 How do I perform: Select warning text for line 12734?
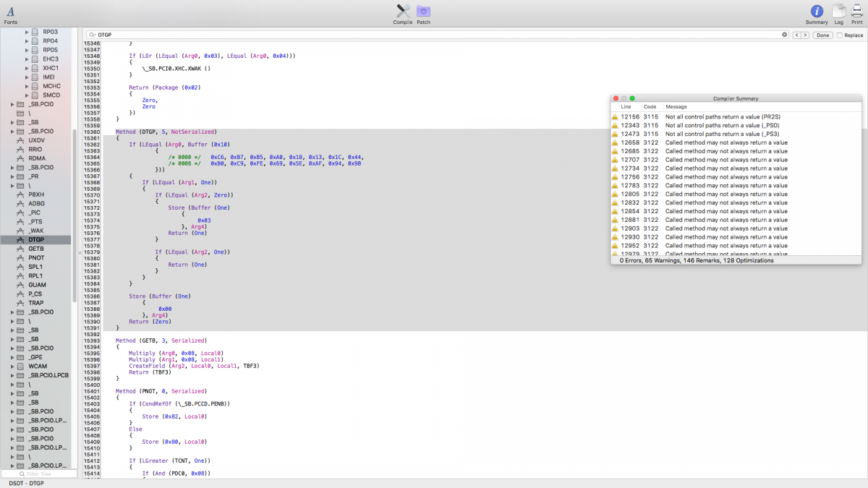tap(726, 168)
